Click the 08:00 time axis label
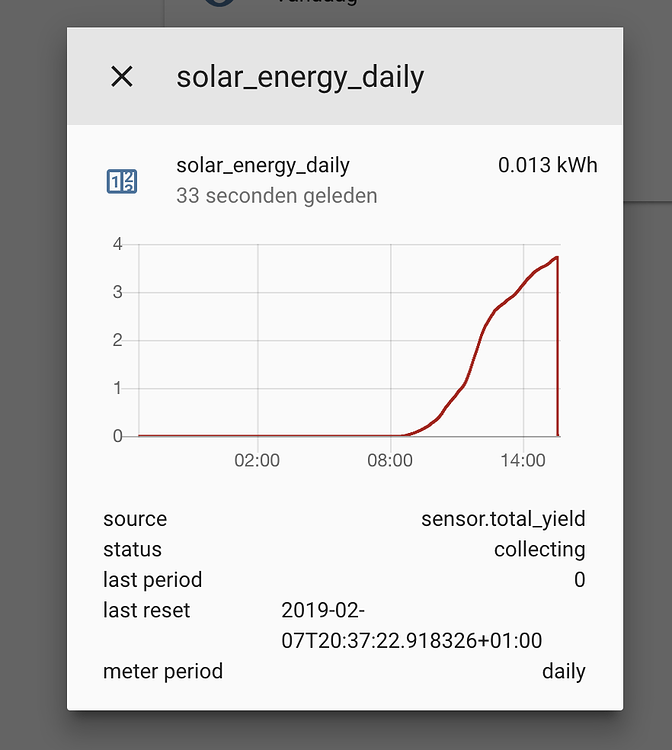Viewport: 672px width, 750px height. pyautogui.click(x=390, y=460)
